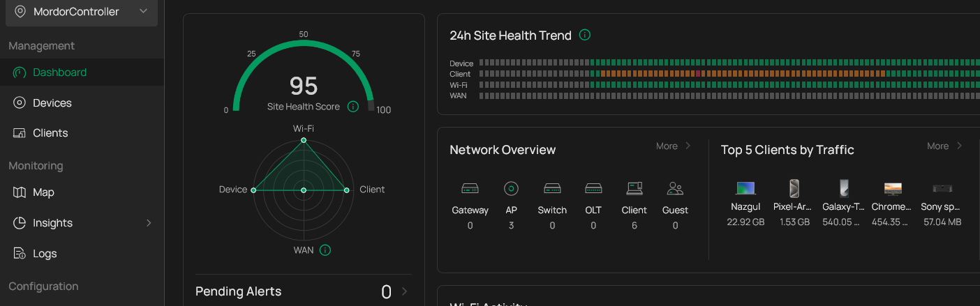This screenshot has width=980, height=306.
Task: Click chevron next to Top 5 Clients More
Action: (x=959, y=146)
